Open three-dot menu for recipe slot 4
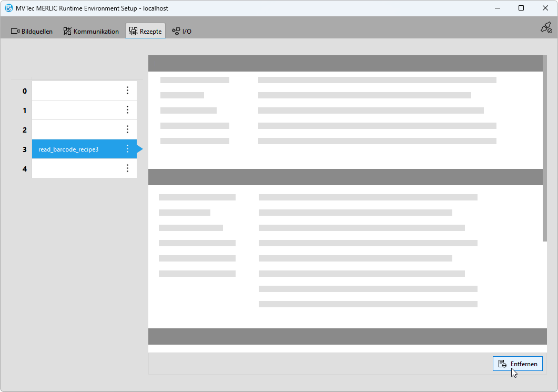The height and width of the screenshot is (392, 558). tap(127, 168)
